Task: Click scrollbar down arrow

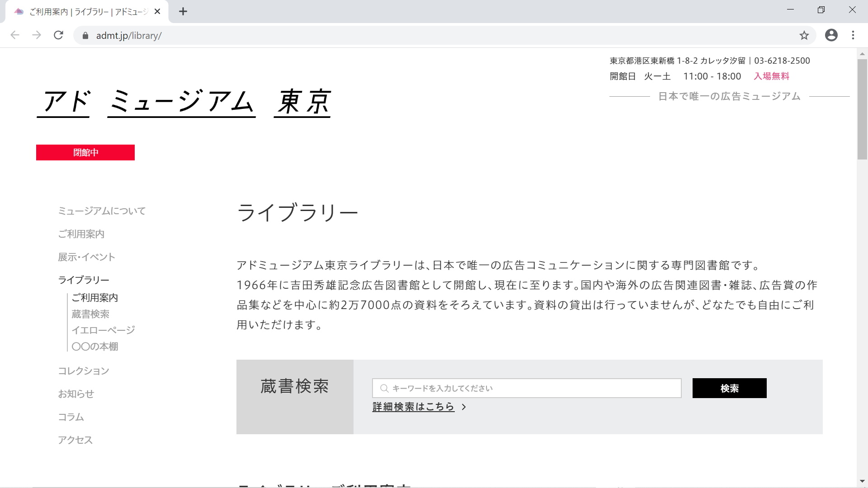Action: pos(862,482)
